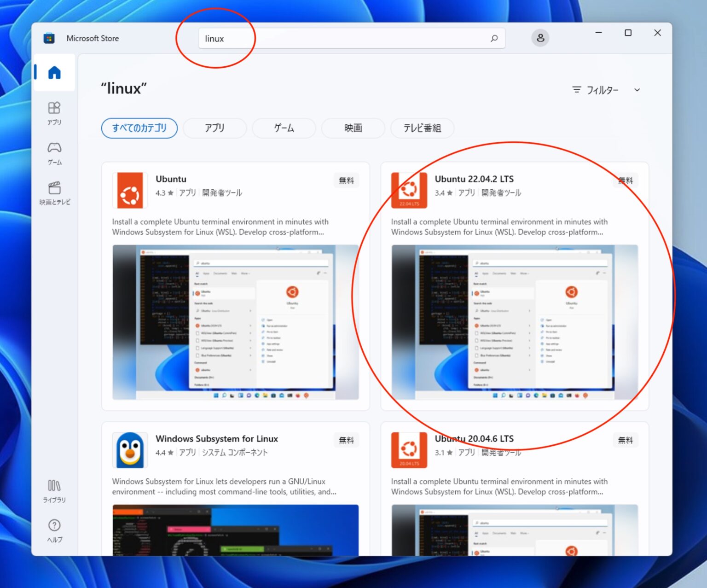Open the ゲーム section in the sidebar
The width and height of the screenshot is (707, 588).
[x=54, y=152]
